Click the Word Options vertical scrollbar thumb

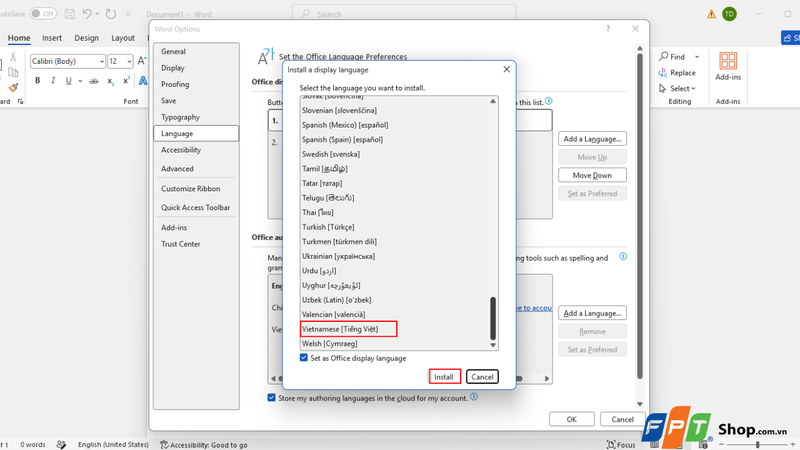pos(640,216)
